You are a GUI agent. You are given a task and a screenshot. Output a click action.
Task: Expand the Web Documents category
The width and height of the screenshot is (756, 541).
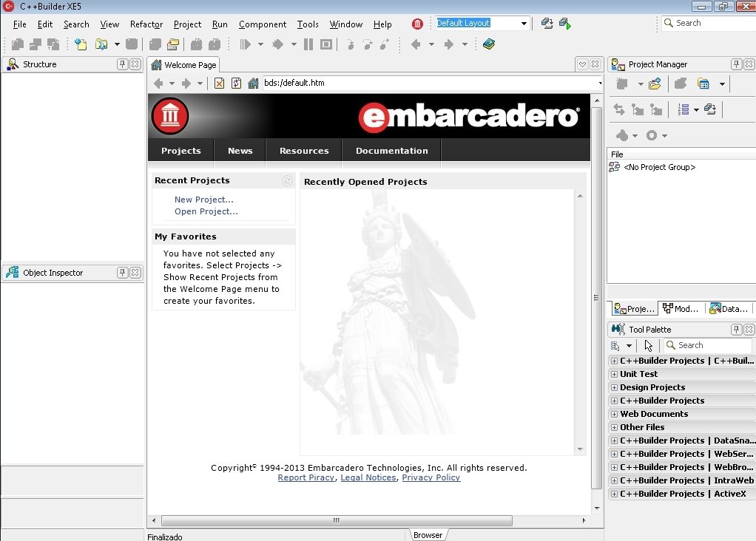[614, 415]
